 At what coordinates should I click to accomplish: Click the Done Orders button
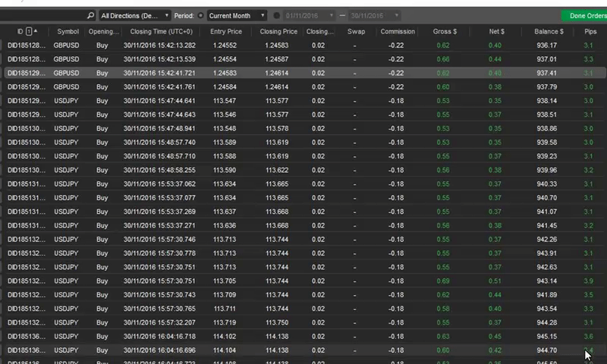[584, 15]
